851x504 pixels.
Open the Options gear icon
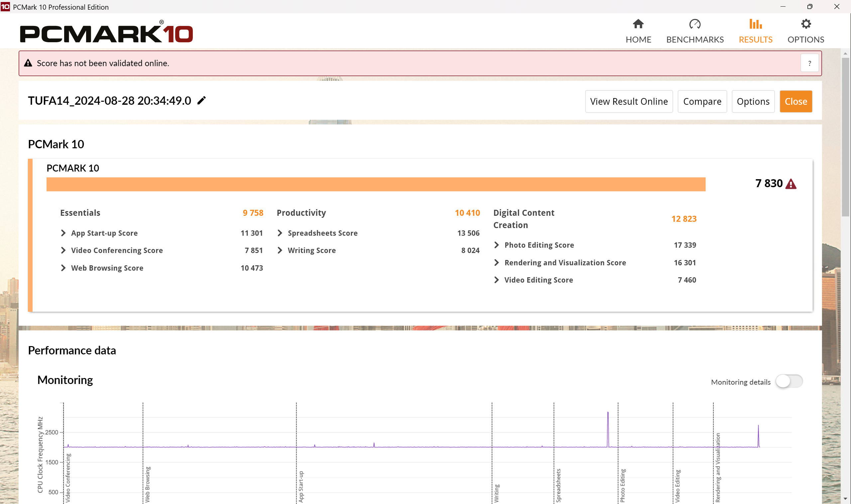(x=805, y=24)
